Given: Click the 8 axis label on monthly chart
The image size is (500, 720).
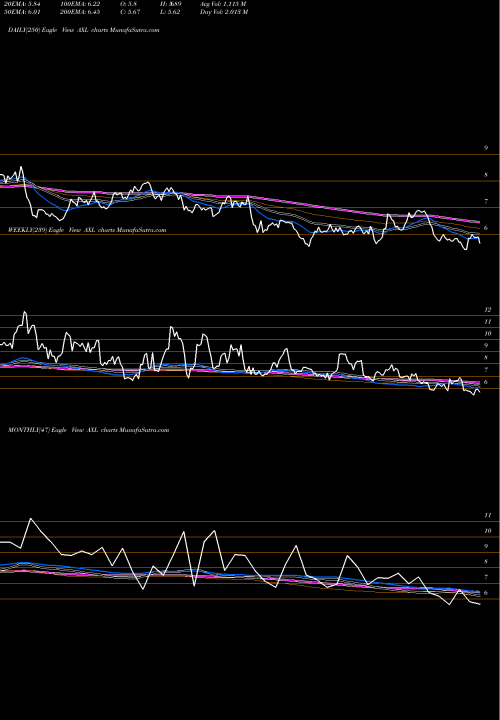Looking at the screenshot, I should pyautogui.click(x=486, y=562).
